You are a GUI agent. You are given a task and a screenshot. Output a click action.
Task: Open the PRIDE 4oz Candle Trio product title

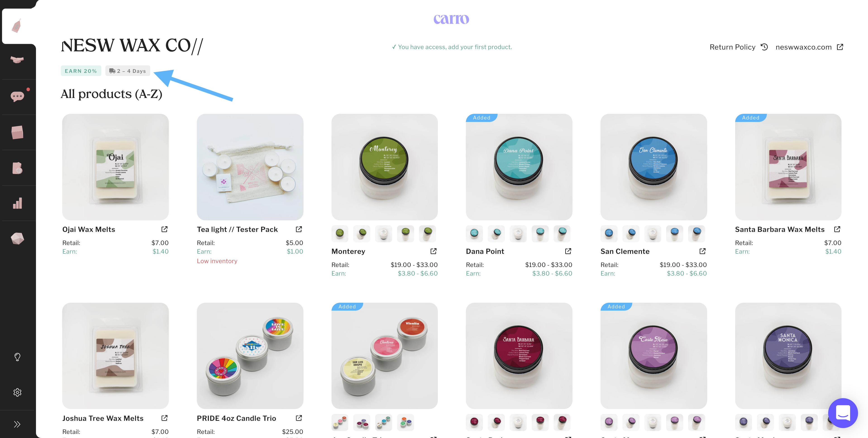click(x=236, y=419)
